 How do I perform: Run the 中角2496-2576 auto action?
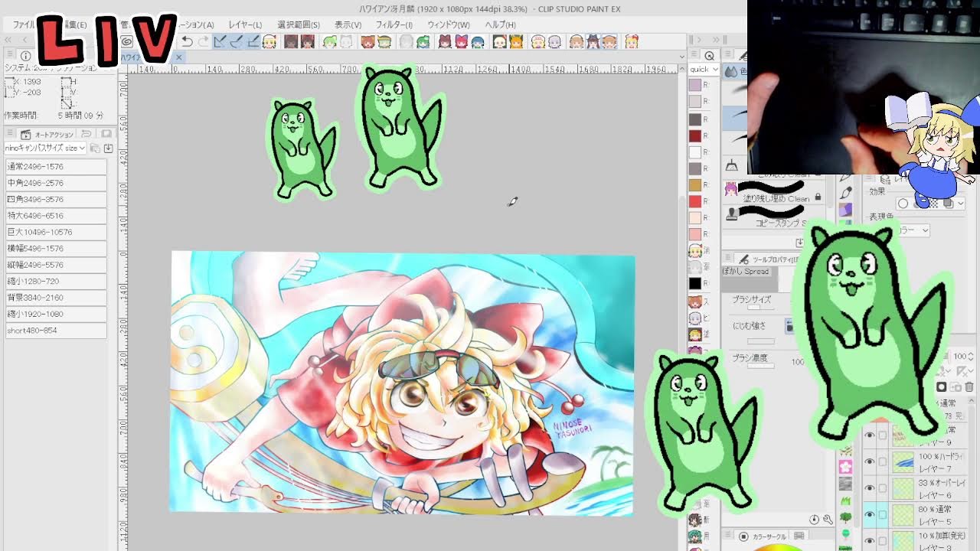55,183
